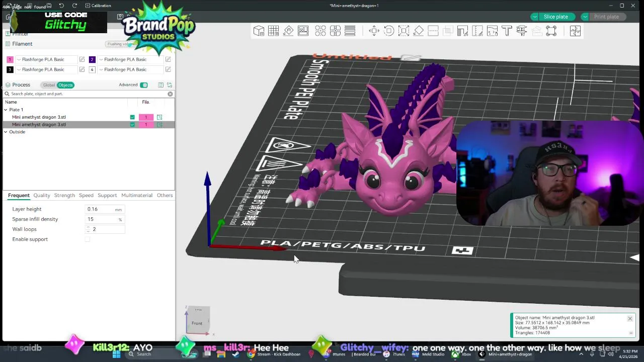The width and height of the screenshot is (644, 362).
Task: Split the model to parts
Action: pyautogui.click(x=335, y=31)
